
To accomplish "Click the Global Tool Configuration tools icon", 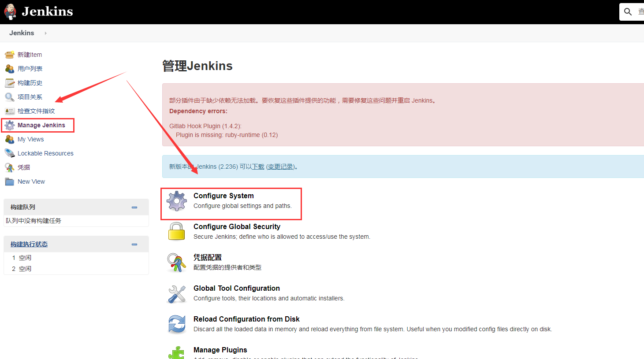I will (x=177, y=293).
